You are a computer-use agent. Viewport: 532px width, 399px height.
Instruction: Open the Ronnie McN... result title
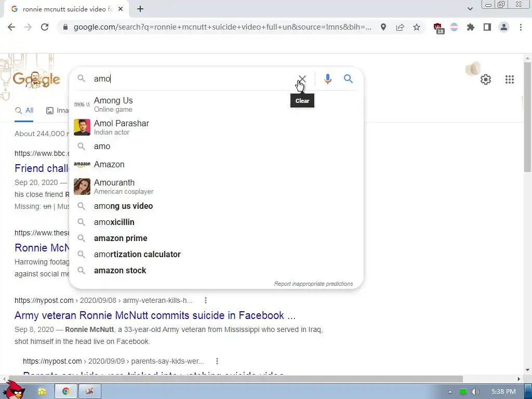[42, 248]
